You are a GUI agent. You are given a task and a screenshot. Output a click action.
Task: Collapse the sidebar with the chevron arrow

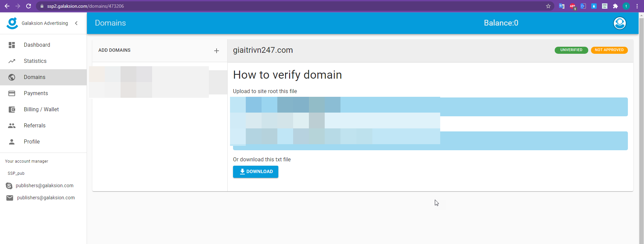click(x=76, y=23)
